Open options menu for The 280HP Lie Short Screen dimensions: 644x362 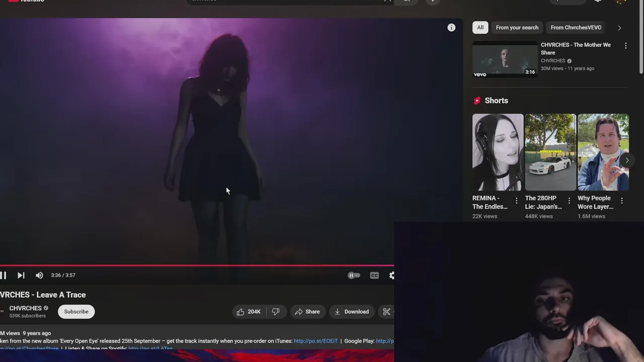(569, 201)
